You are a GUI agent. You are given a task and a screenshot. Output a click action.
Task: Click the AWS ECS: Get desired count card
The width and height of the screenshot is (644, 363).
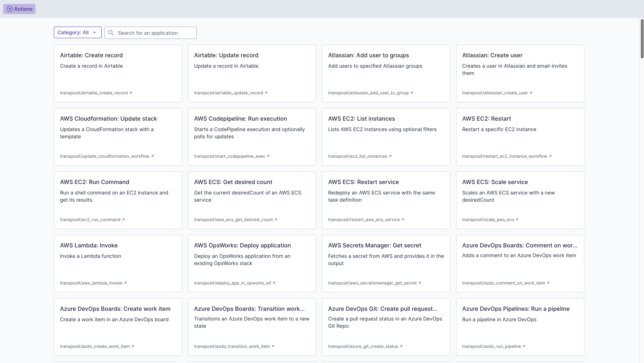(252, 200)
